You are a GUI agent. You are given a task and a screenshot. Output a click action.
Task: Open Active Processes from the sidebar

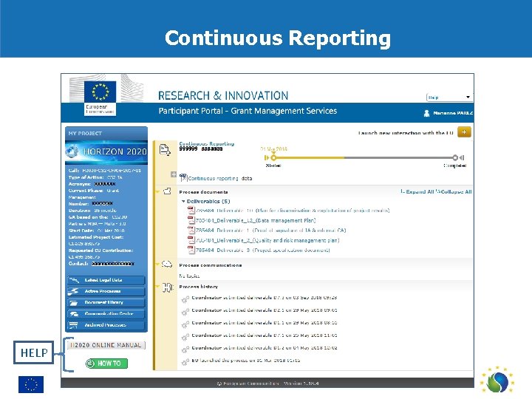(x=106, y=291)
